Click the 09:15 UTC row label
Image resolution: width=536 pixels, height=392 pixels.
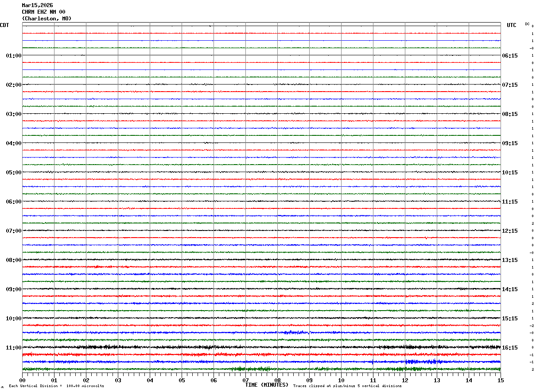pos(509,143)
